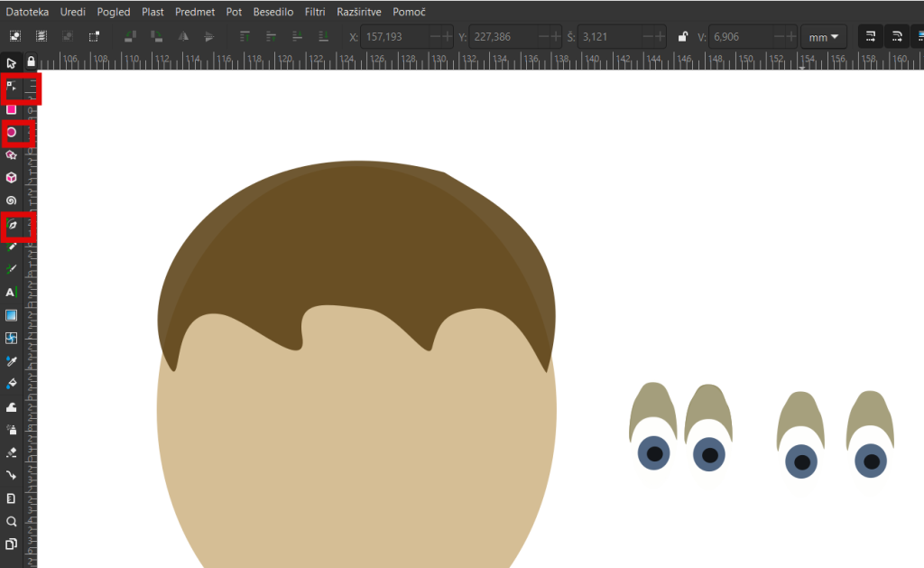Screen dimensions: 924x568
Task: Select the Pencil freehand tool
Action: [x=11, y=247]
